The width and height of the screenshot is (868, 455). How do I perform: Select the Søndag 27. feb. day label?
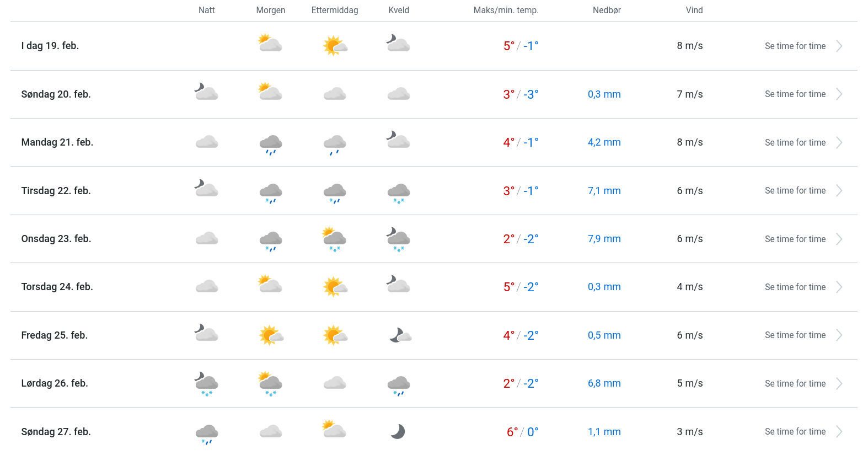click(56, 432)
